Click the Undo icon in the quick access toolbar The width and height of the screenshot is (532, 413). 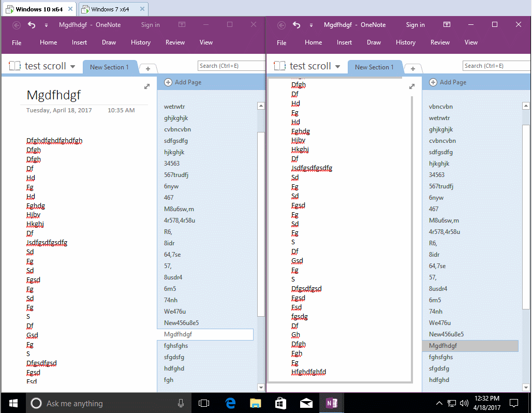coord(31,24)
